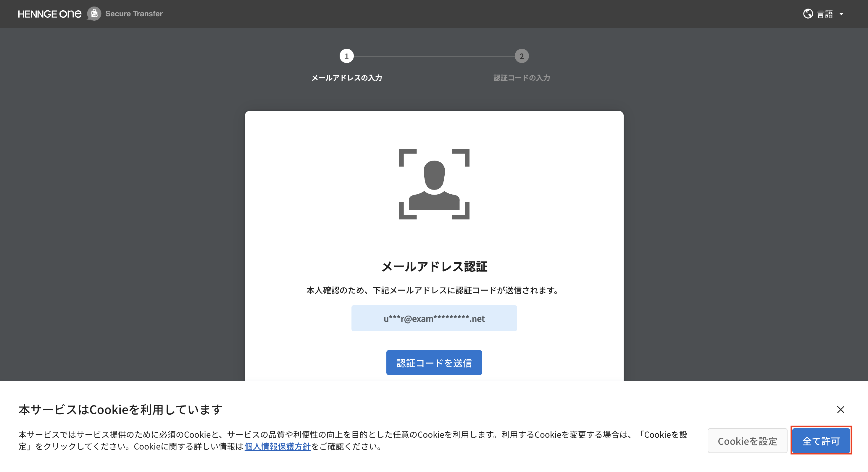868x472 pixels.
Task: Click the face recognition user icon
Action: [434, 184]
